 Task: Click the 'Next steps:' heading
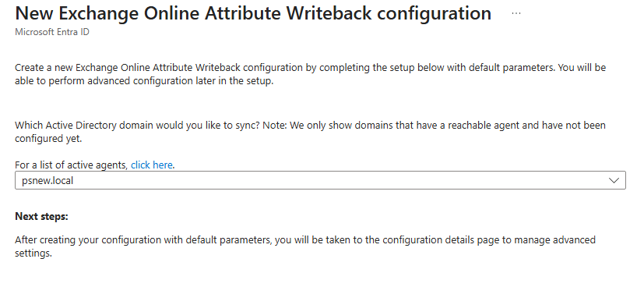(x=41, y=216)
